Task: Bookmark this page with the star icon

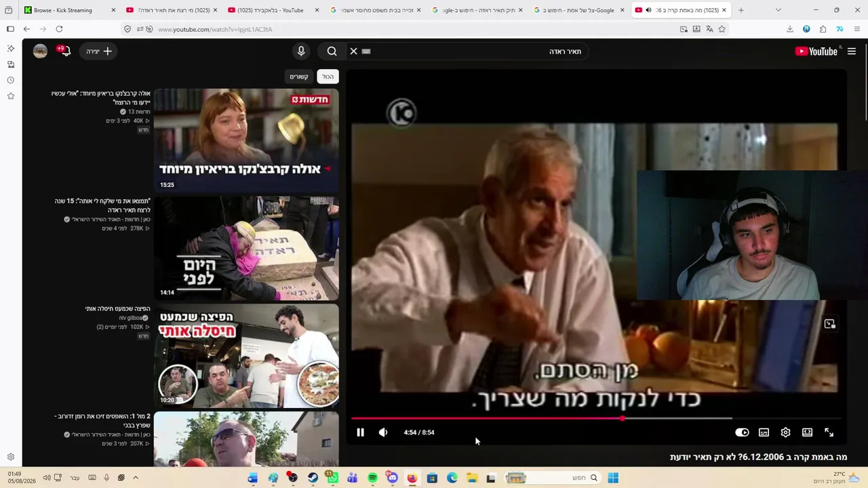Action: [722, 29]
